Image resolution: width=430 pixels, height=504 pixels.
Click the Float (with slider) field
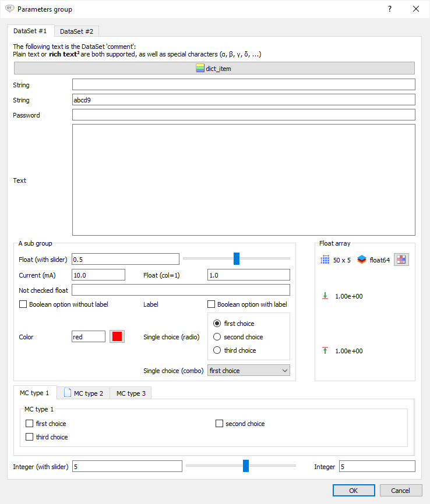tap(125, 259)
